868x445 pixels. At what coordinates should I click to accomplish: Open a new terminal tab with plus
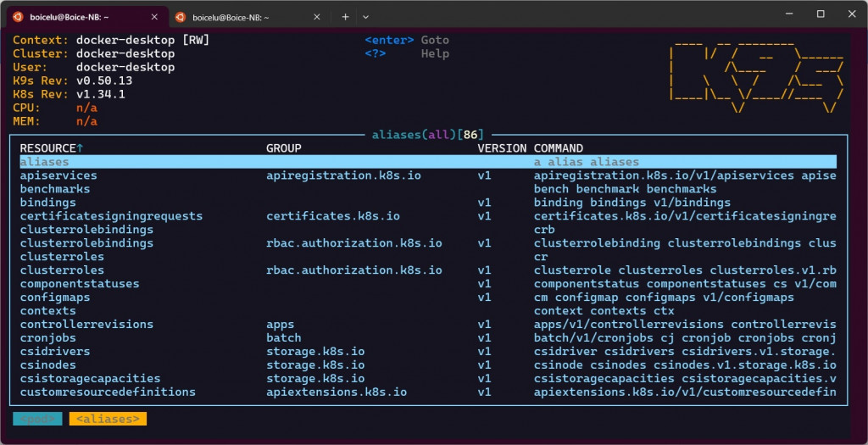346,17
